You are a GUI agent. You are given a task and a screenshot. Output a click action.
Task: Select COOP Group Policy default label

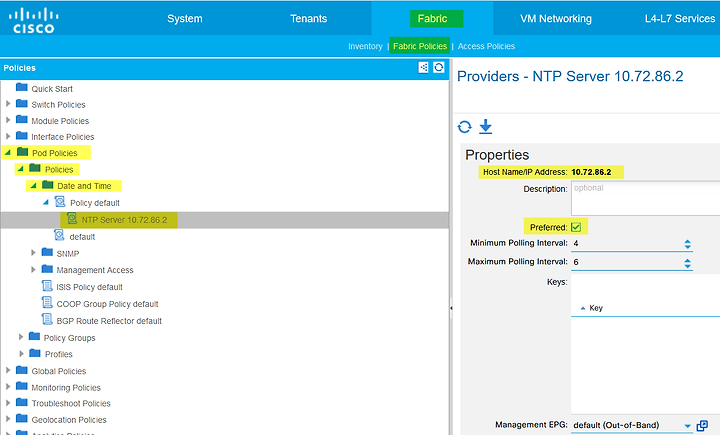point(107,304)
